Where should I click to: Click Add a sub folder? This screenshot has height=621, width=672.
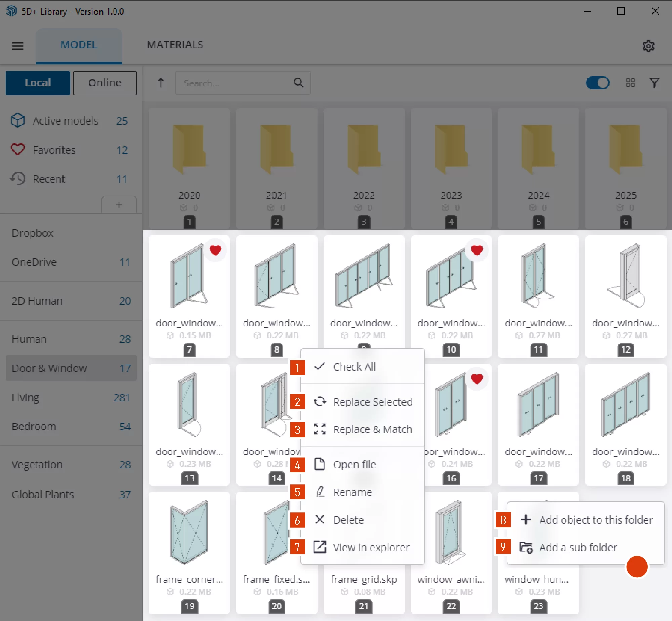coord(578,547)
